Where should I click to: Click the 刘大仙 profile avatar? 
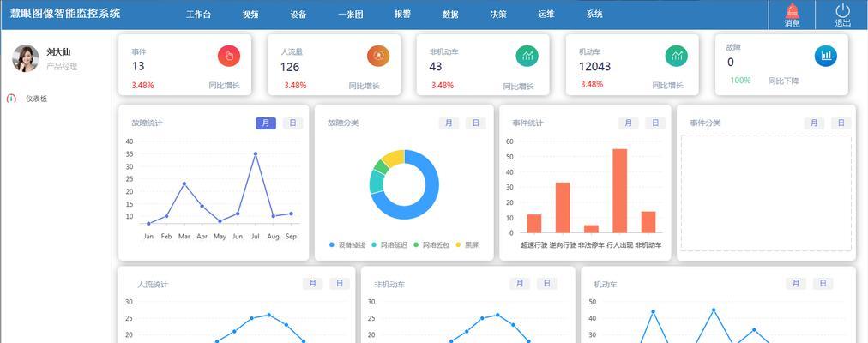click(26, 58)
